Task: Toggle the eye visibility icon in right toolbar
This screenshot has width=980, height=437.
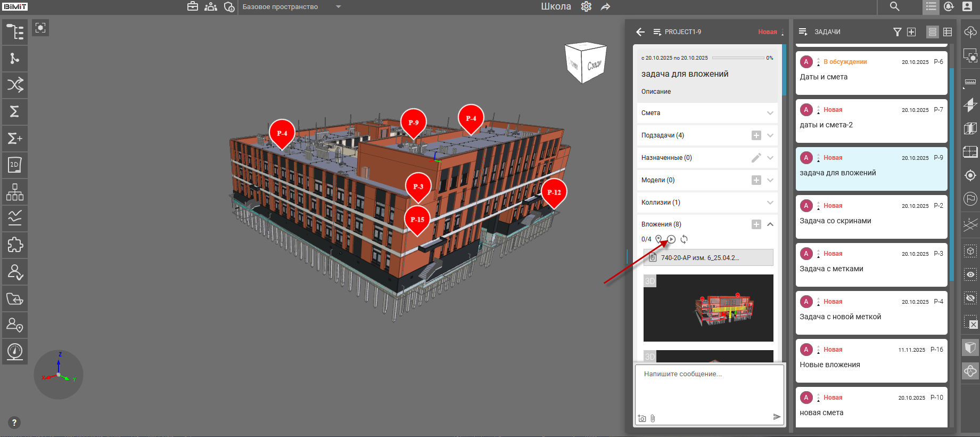Action: point(970,274)
